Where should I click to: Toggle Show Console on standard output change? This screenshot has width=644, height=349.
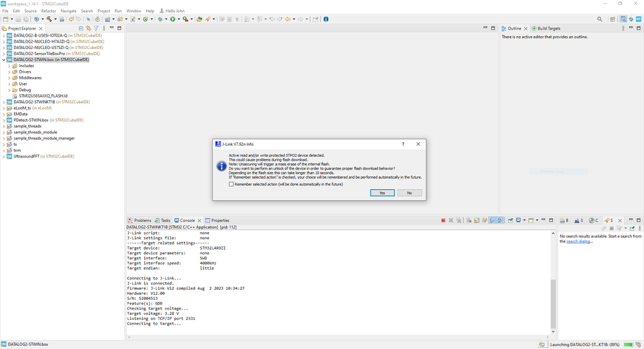[x=493, y=221]
